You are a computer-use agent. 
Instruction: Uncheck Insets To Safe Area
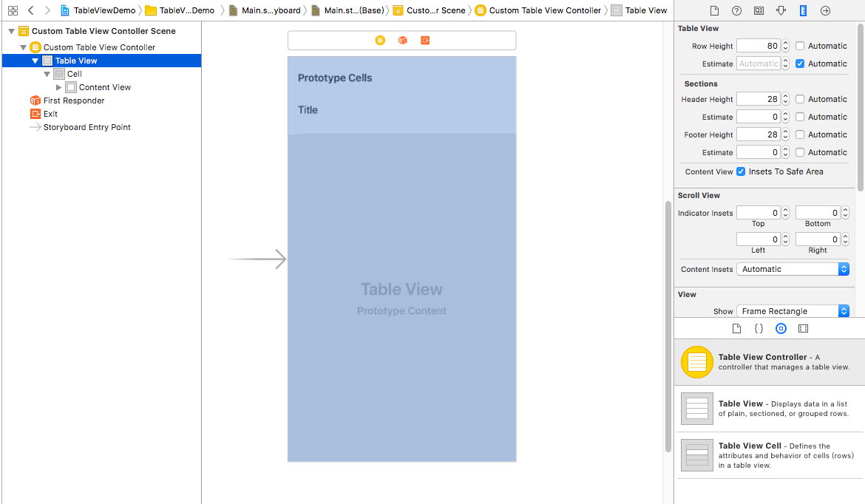click(741, 171)
